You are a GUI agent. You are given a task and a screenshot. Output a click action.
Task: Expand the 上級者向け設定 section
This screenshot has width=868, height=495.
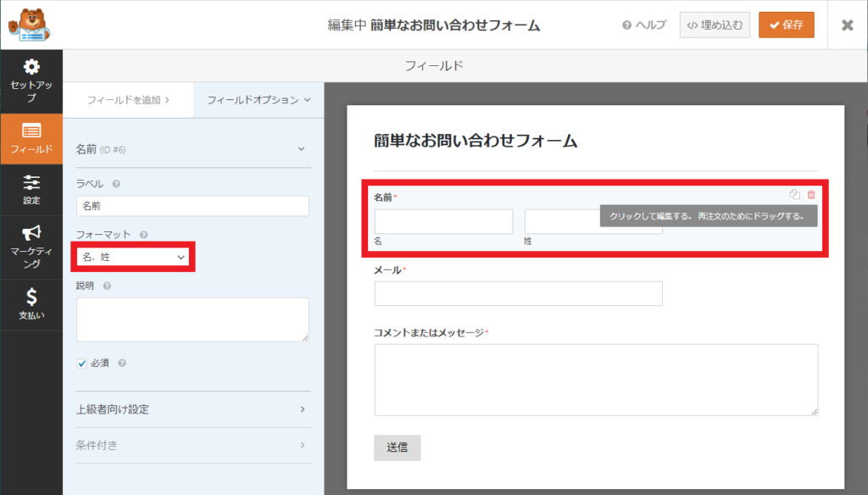(x=192, y=409)
